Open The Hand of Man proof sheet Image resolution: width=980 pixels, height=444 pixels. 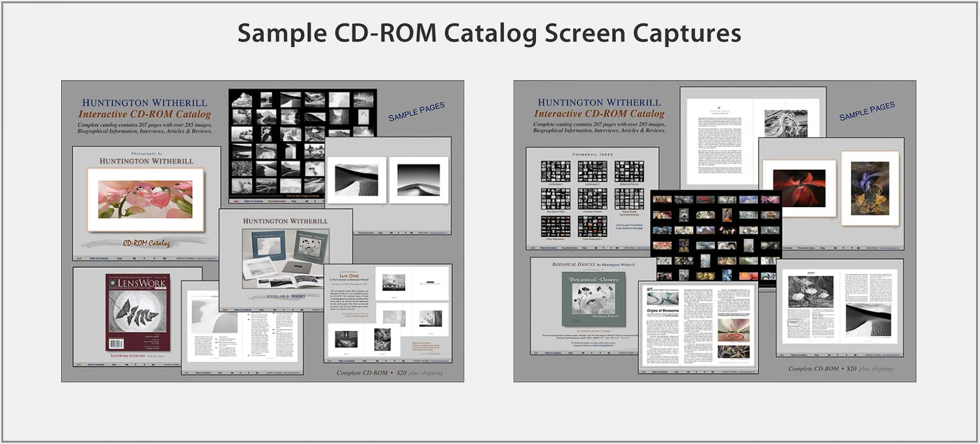pyautogui.click(x=555, y=199)
